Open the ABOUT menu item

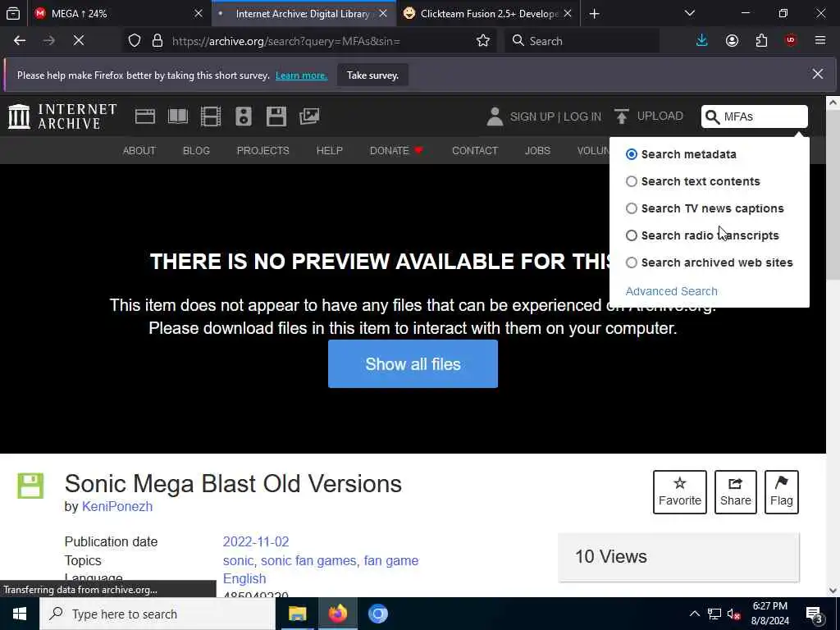coord(139,151)
